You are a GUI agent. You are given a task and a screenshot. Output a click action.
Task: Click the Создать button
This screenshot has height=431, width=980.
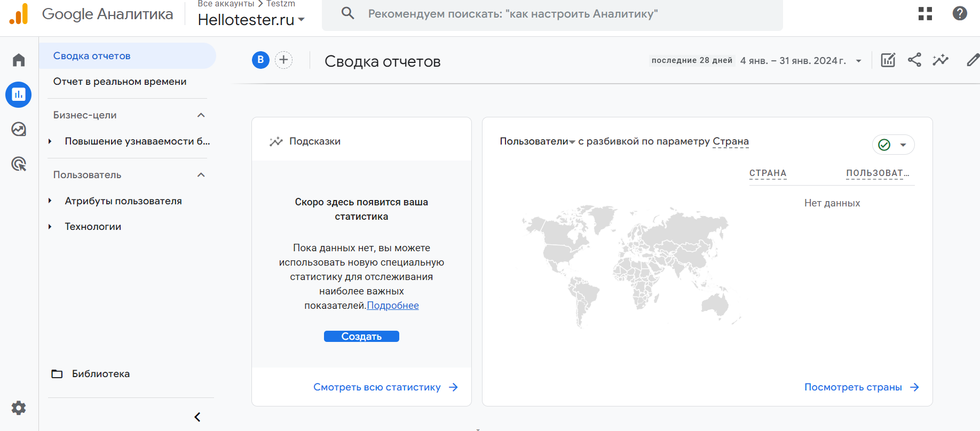[x=361, y=337]
